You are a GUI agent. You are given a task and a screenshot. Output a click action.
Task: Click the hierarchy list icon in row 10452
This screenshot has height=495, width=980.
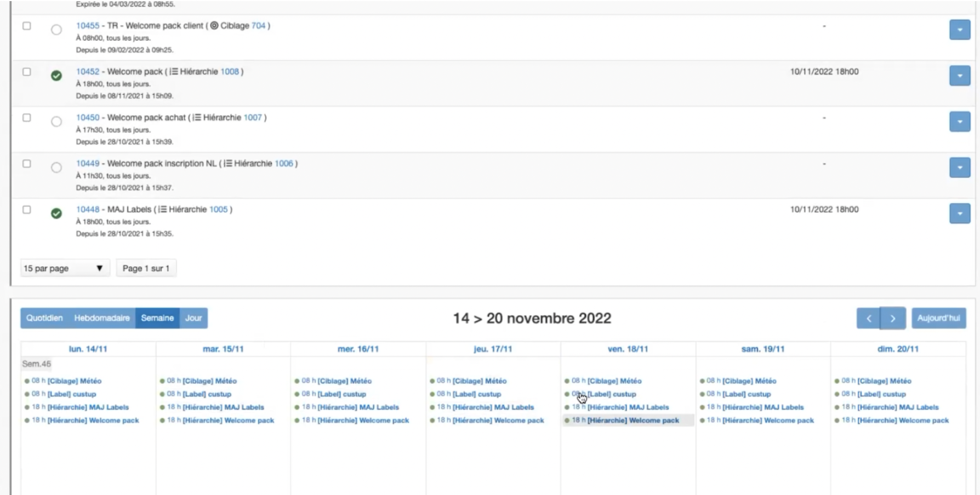click(174, 72)
